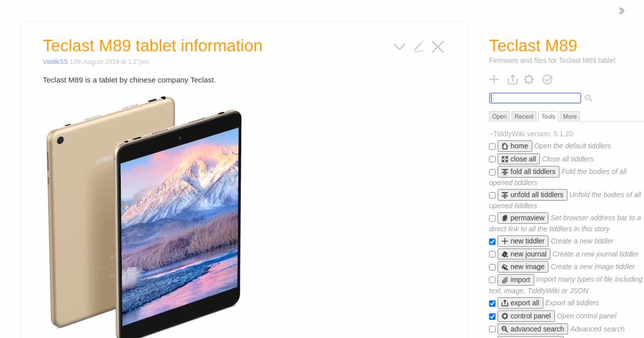Click the export icon under the site title
Image resolution: width=644 pixels, height=338 pixels.
click(x=513, y=79)
